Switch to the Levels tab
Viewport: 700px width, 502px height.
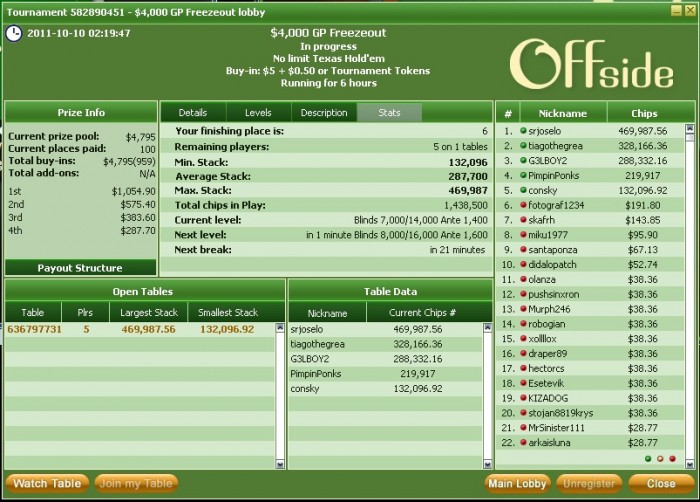pyautogui.click(x=258, y=113)
